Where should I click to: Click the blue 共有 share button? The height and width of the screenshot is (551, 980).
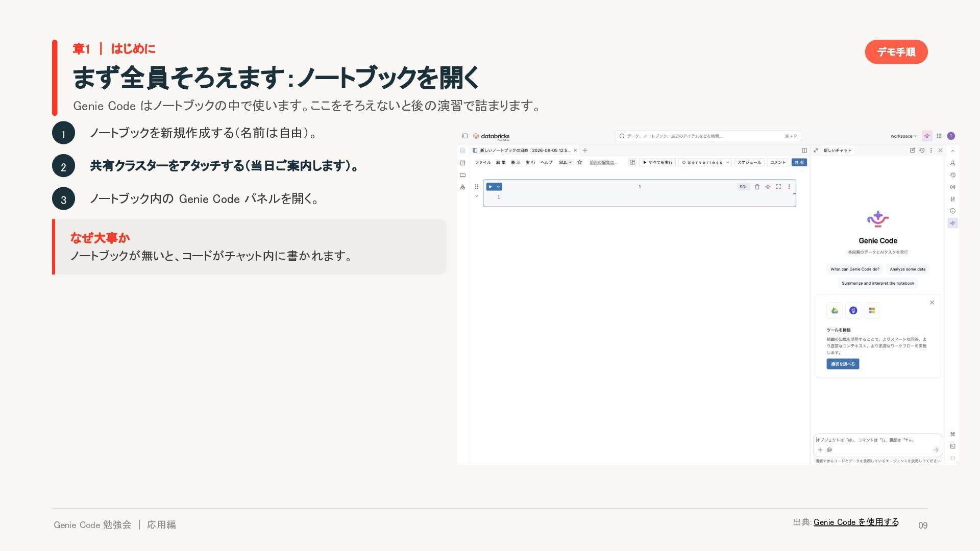(x=799, y=163)
